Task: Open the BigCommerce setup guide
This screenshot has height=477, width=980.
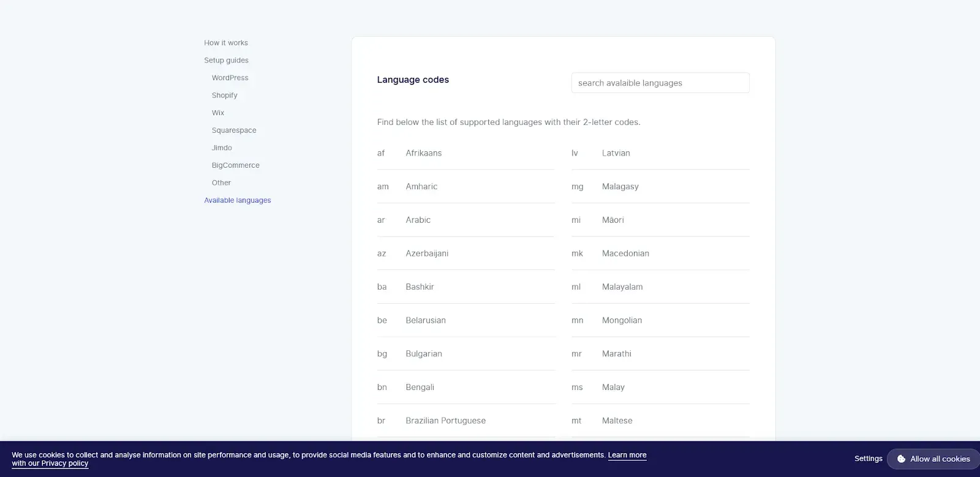Action: (235, 165)
